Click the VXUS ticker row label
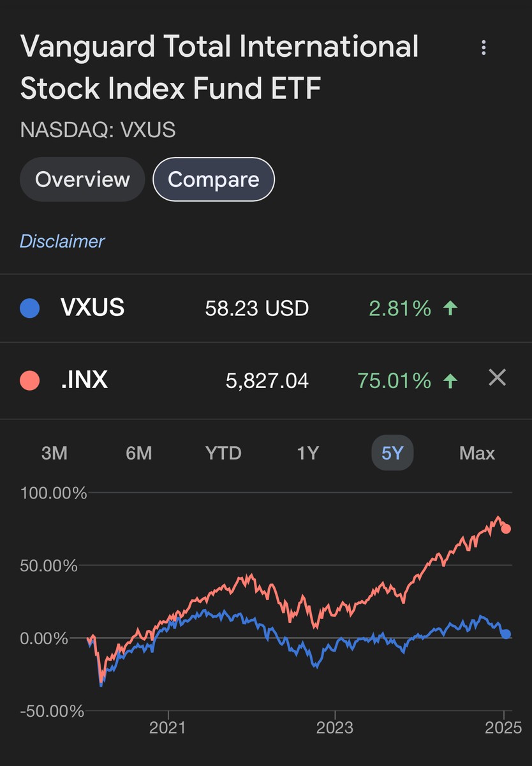The height and width of the screenshot is (766, 532). pos(92,309)
